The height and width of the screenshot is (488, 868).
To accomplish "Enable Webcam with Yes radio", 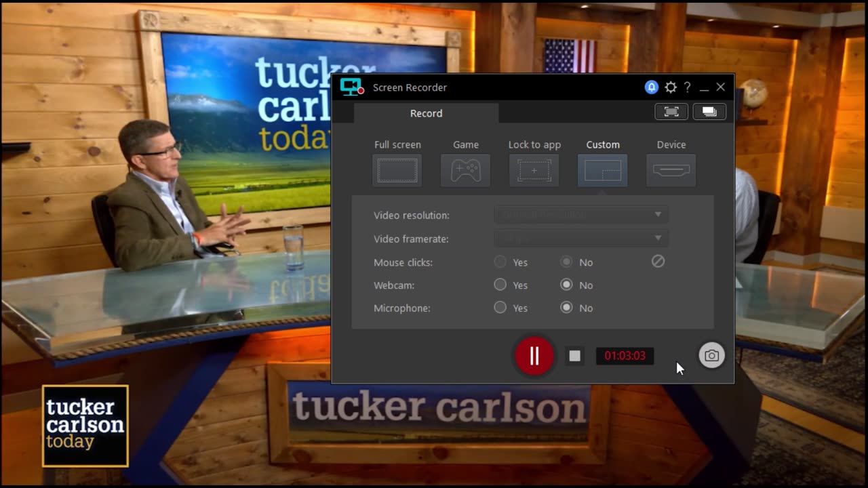I will click(500, 285).
